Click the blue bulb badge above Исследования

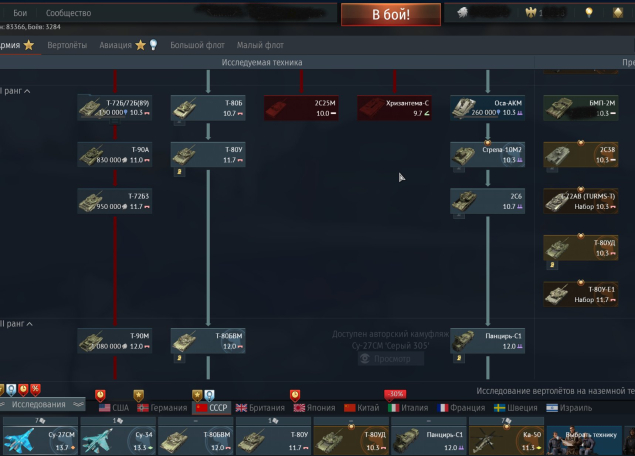tap(11, 390)
